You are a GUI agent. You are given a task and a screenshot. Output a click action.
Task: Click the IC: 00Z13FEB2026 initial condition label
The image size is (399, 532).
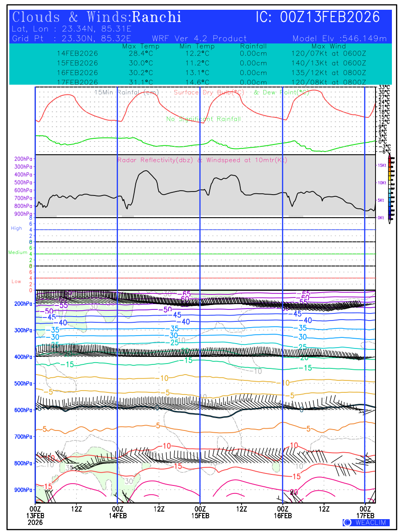click(318, 17)
